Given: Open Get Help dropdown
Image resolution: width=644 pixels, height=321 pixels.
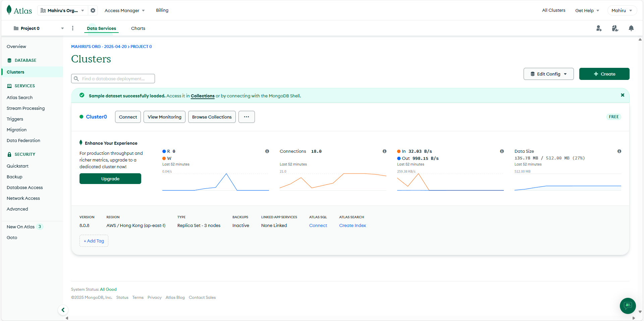Looking at the screenshot, I should pos(587,10).
